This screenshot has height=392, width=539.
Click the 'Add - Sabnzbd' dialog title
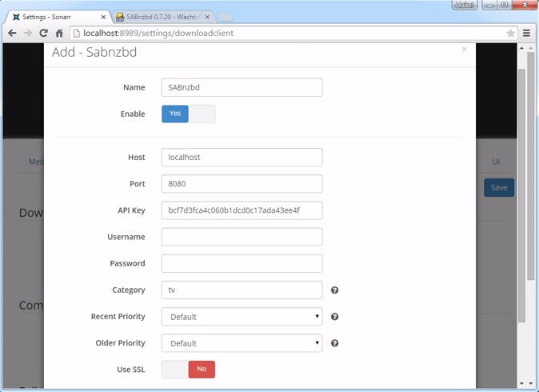click(94, 52)
